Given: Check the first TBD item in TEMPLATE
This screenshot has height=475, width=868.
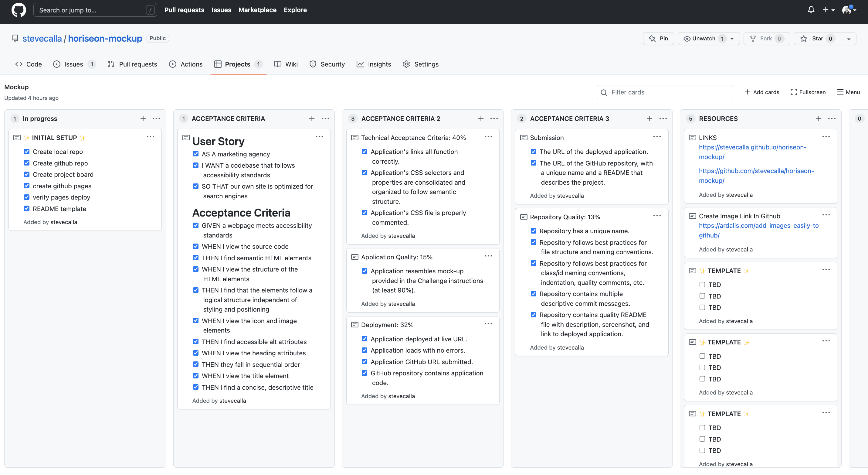Looking at the screenshot, I should 703,285.
